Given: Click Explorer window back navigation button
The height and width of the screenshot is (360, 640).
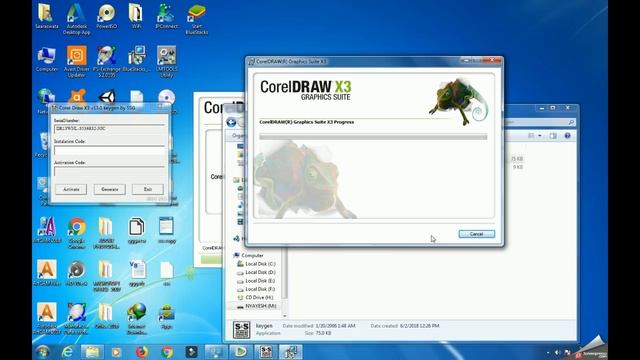Looking at the screenshot, I should point(231,122).
